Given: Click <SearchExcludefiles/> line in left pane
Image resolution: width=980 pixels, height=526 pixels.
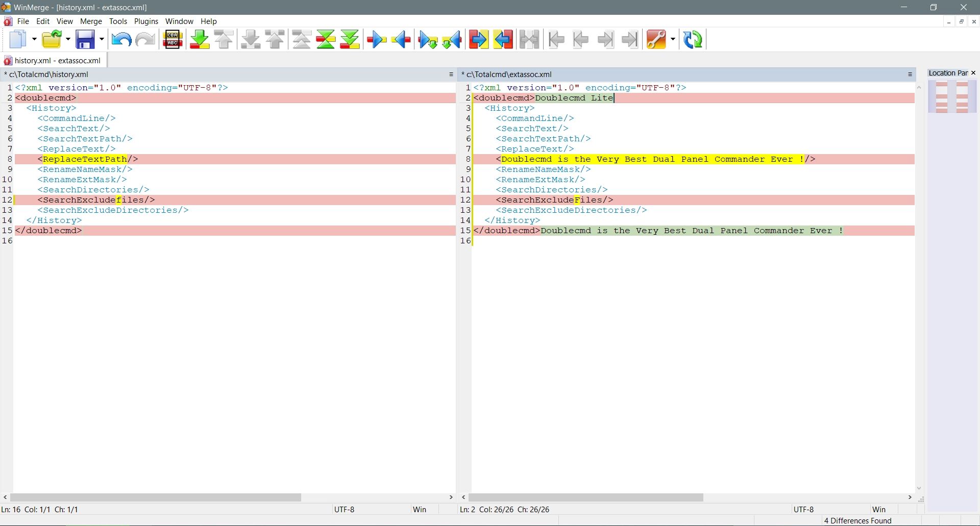Looking at the screenshot, I should [x=235, y=200].
